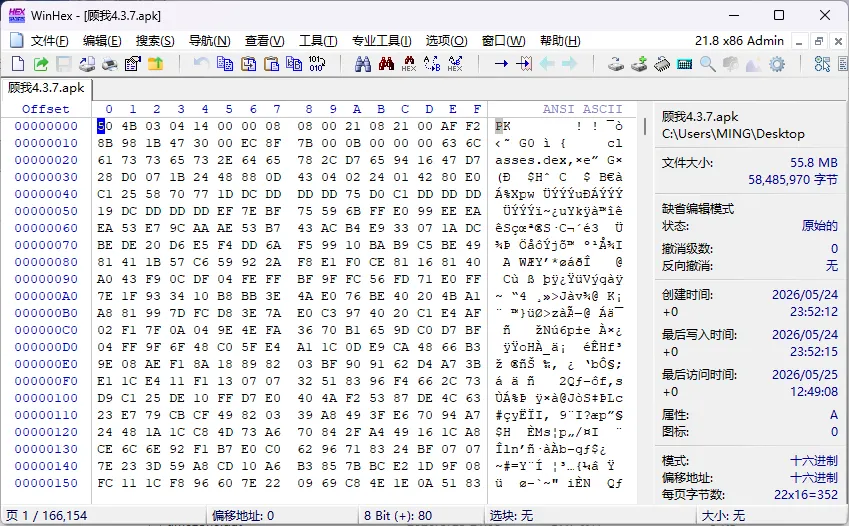Image resolution: width=849 pixels, height=526 pixels.
Task: Select the first hex byte 50
Action: tap(105, 126)
